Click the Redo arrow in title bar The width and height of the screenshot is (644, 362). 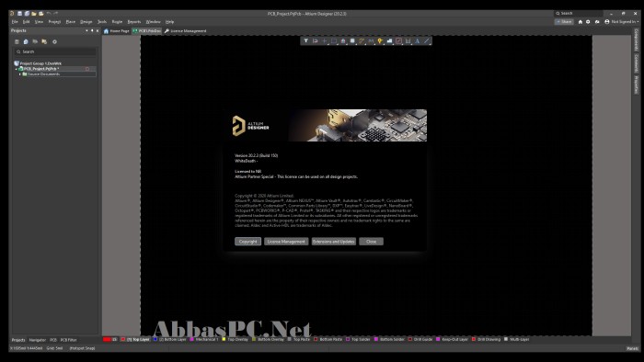pyautogui.click(x=56, y=14)
